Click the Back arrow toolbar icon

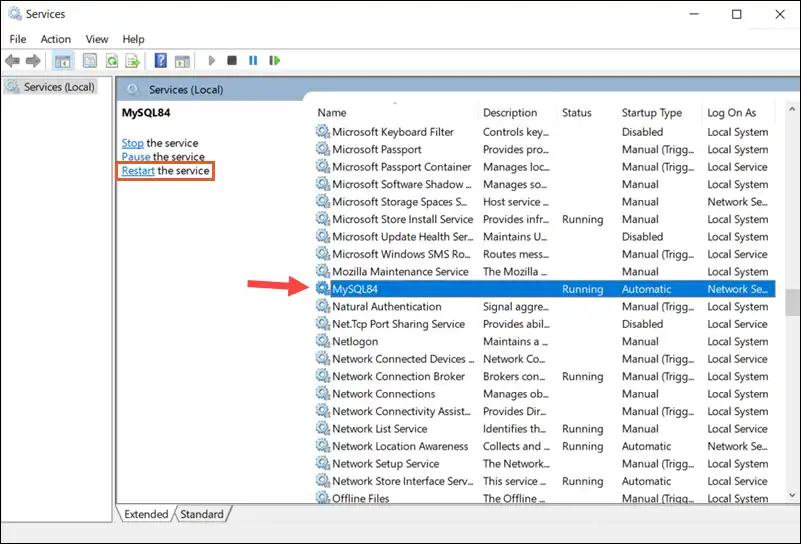tap(12, 61)
